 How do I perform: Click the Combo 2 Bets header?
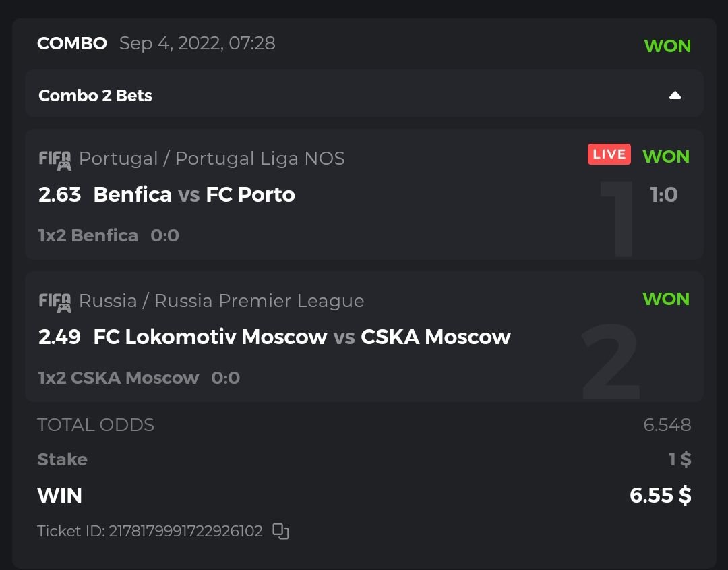[x=95, y=96]
